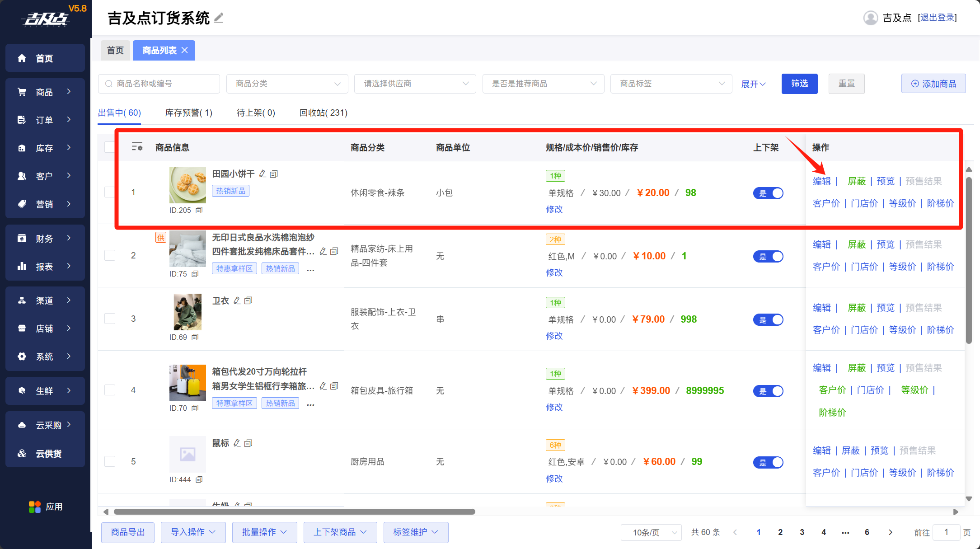The image size is (980, 549).
Task: Expand the 批量操作 dropdown menu
Action: point(264,532)
